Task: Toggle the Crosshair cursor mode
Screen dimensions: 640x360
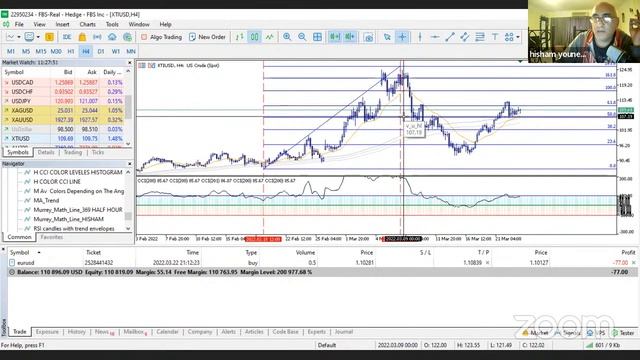Action: tap(402, 37)
